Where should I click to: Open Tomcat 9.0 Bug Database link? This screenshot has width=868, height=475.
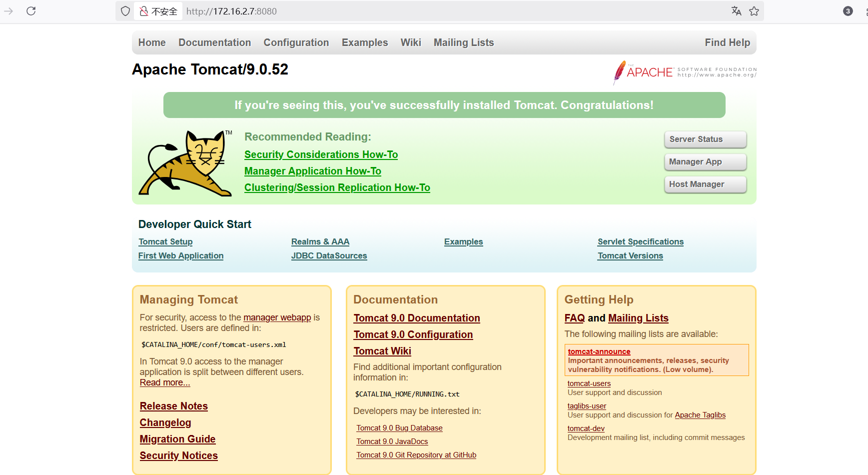tap(399, 428)
